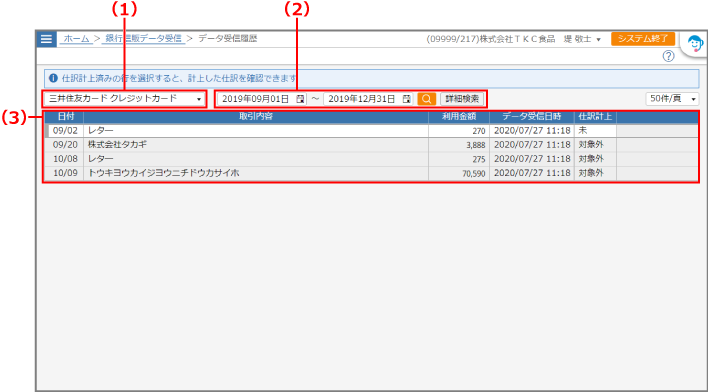Click the amount 270 cell
The width and height of the screenshot is (708, 392).
click(x=459, y=131)
